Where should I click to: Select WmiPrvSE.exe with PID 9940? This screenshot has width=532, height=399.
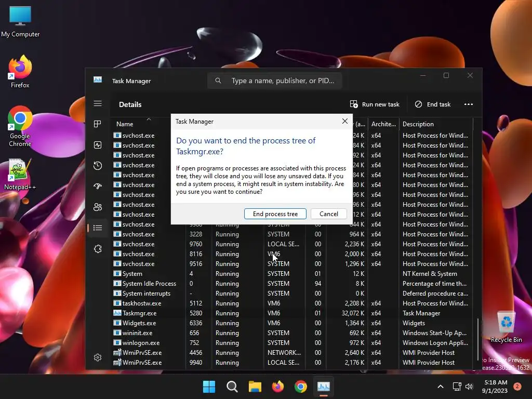tap(292, 362)
